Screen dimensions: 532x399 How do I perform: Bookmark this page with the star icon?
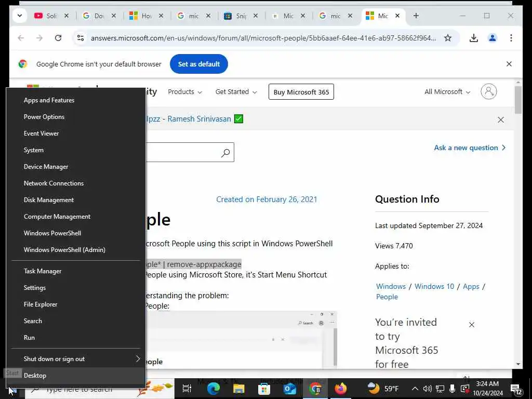click(448, 38)
